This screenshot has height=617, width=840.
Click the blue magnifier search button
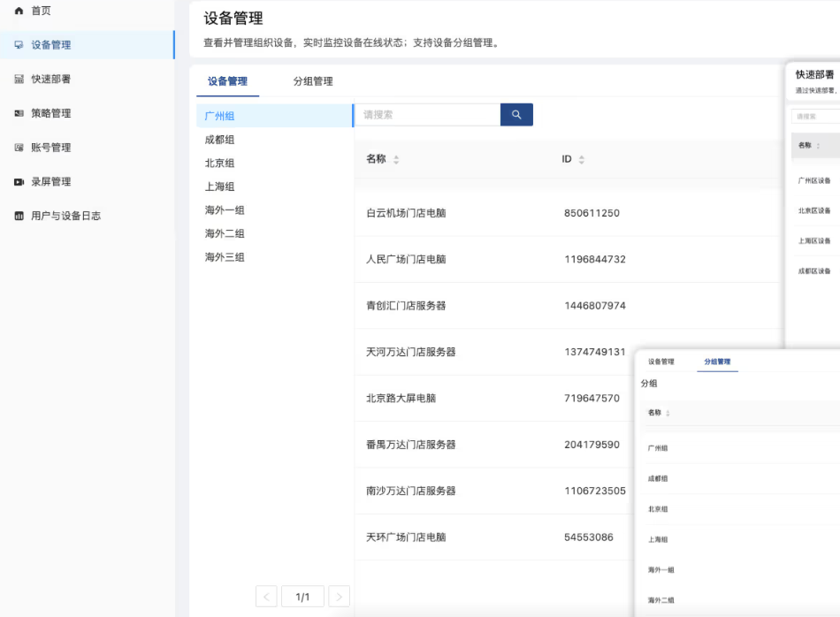(516, 115)
